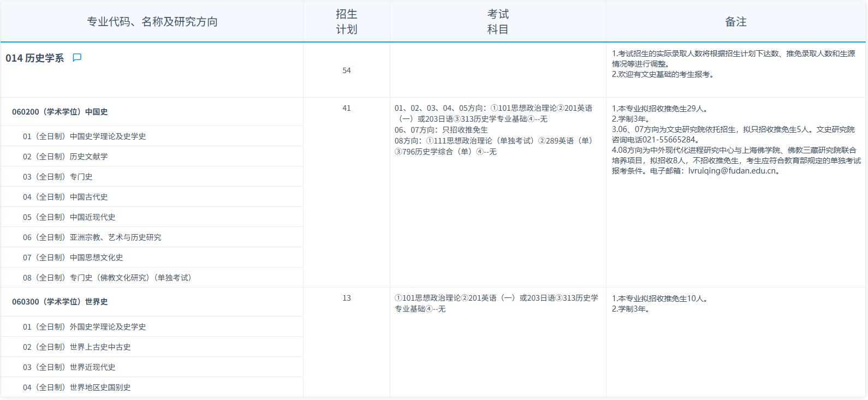Click direction 03 专门史 under 中国史
This screenshot has width=868, height=400.
pyautogui.click(x=58, y=177)
